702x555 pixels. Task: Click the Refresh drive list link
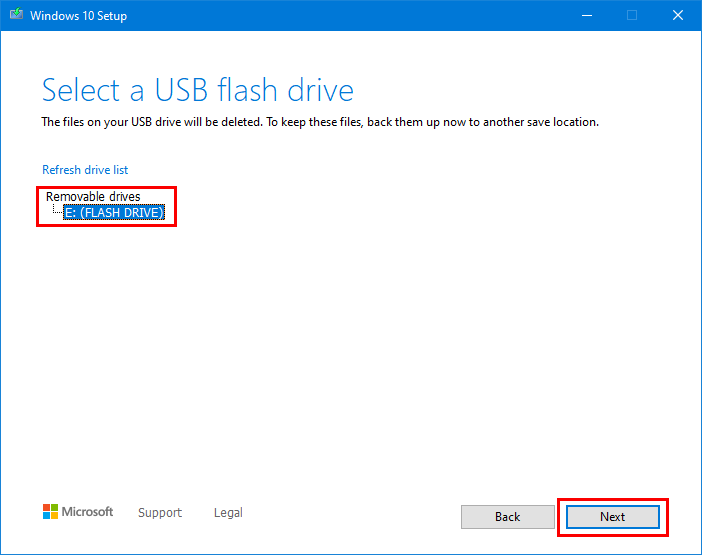(85, 170)
